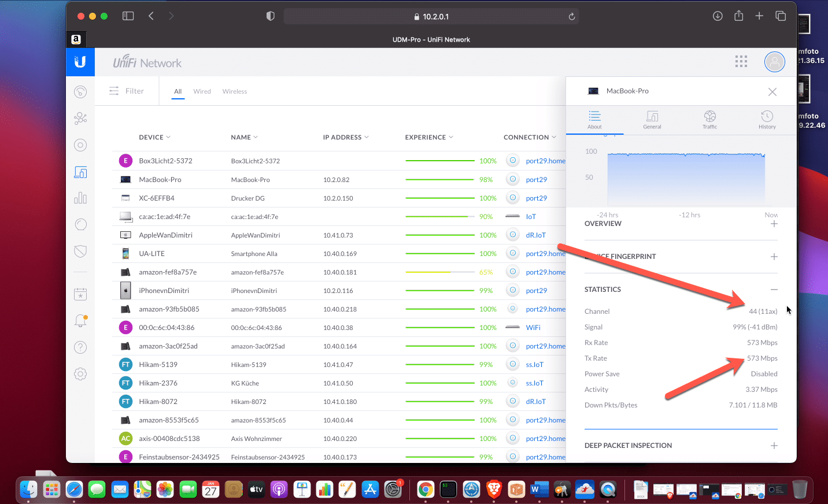Open dR.IoT link in AppleWanDimitri row
828x504 pixels.
click(x=536, y=235)
